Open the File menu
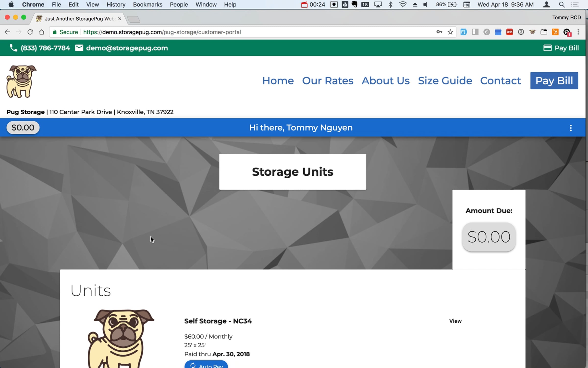 coord(56,4)
